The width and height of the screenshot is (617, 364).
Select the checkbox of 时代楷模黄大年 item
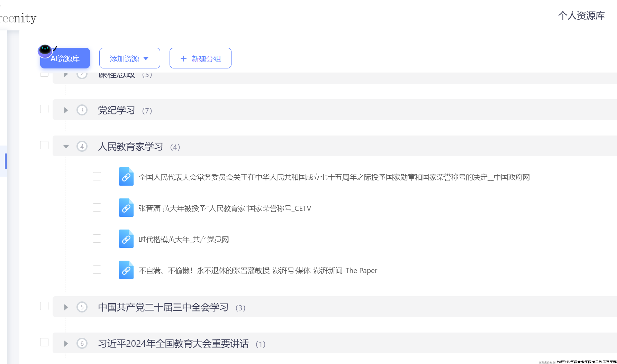click(97, 239)
